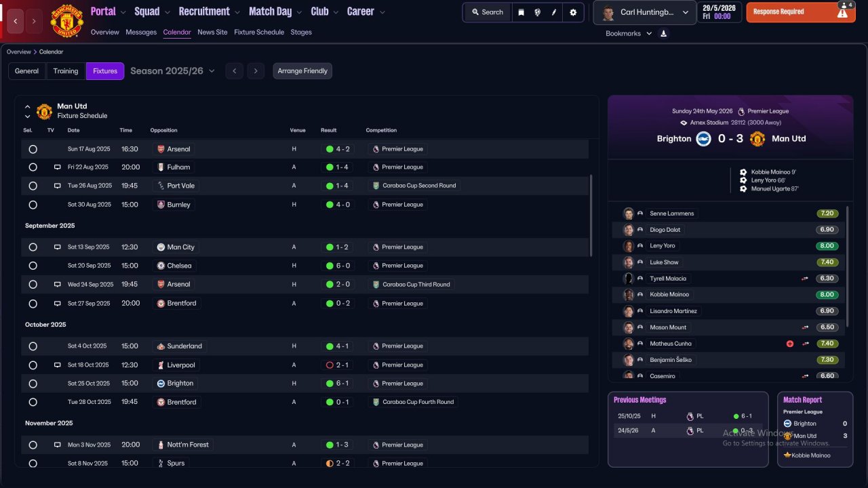Click Brighton badge in Match Report panel
The width and height of the screenshot is (868, 488).
point(787,424)
